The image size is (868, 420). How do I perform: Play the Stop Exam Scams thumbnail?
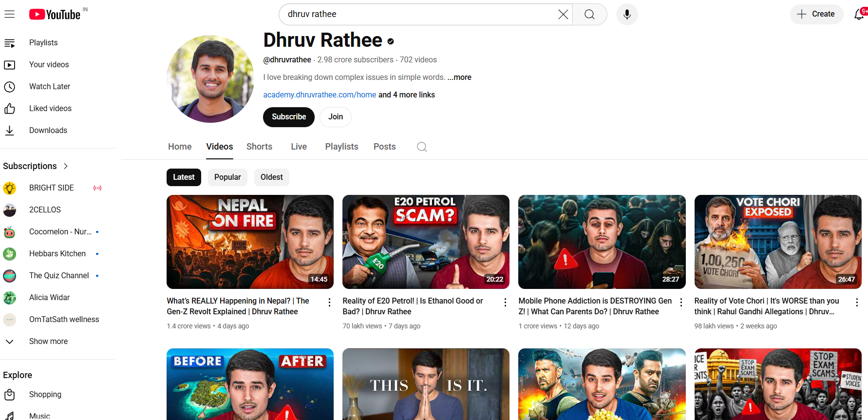click(778, 384)
